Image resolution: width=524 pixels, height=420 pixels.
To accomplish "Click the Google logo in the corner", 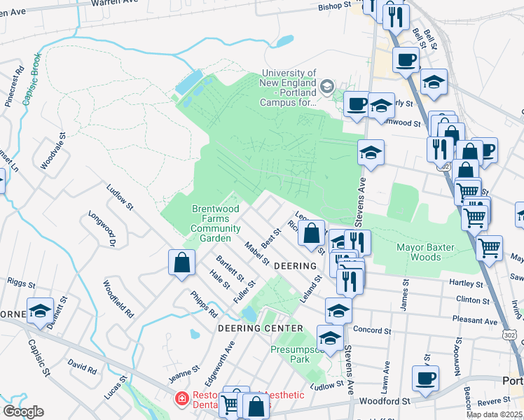I will coord(23,412).
